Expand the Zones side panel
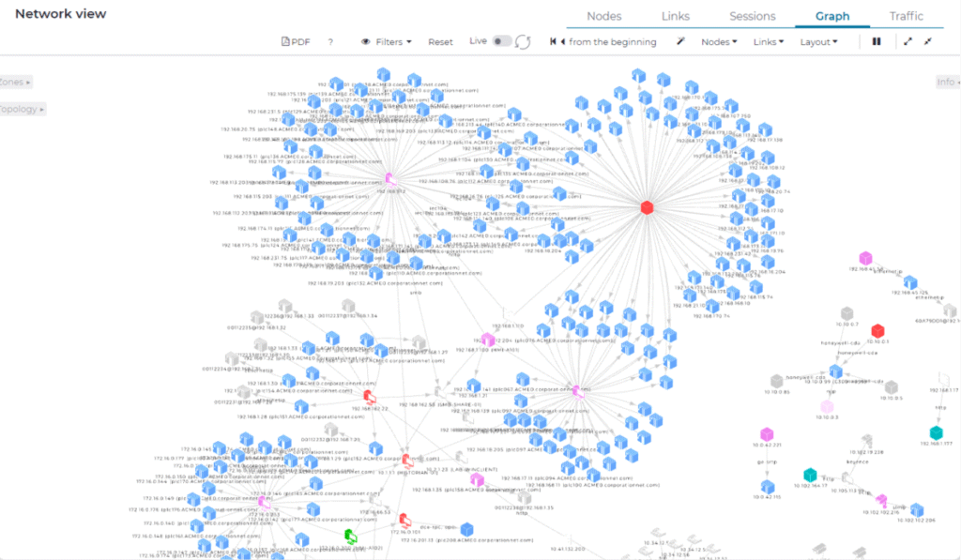Screen dimensions: 961x560 (x=16, y=83)
